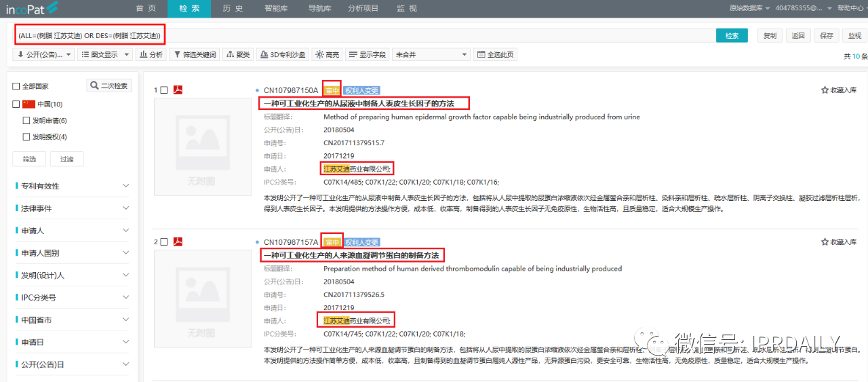Image resolution: width=868 pixels, height=382 pixels.
Task: Check the 发明授权(4) checkbox
Action: click(x=27, y=137)
